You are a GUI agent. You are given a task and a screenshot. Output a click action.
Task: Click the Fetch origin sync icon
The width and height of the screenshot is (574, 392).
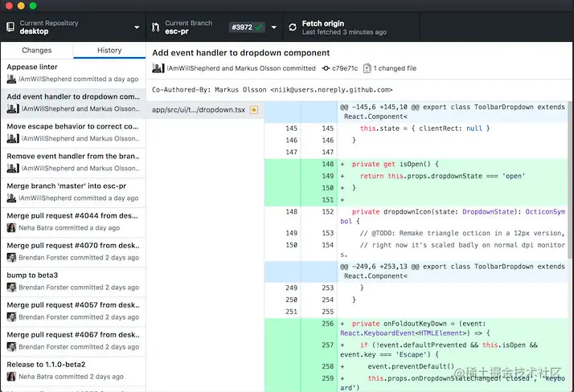click(293, 27)
